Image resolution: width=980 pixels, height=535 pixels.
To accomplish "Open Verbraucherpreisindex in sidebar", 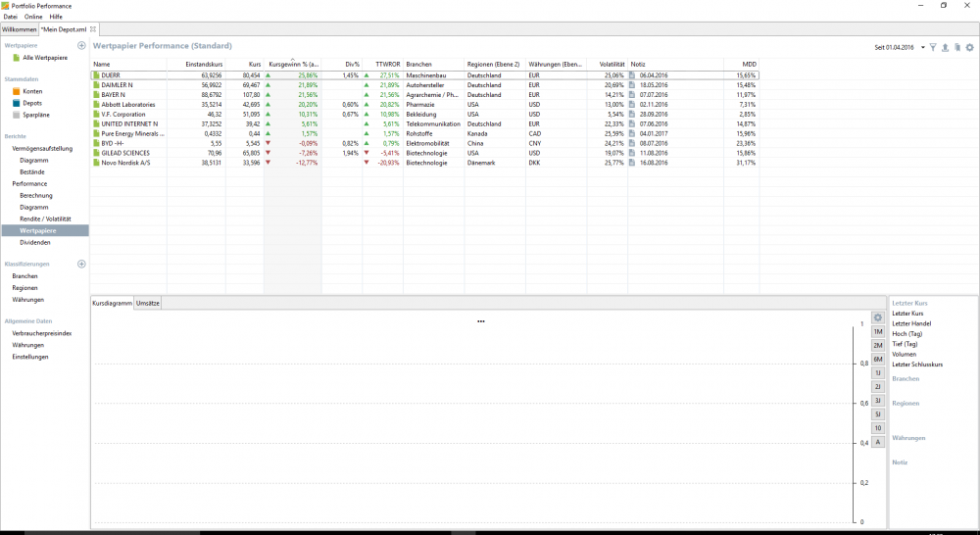I will click(x=42, y=334).
